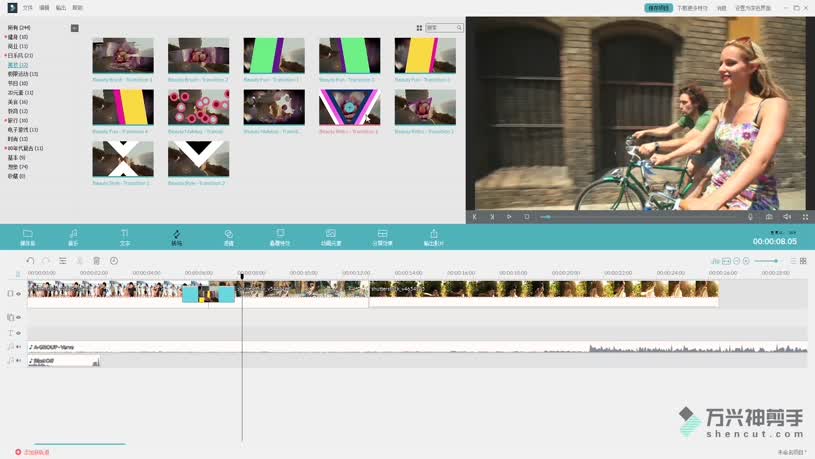This screenshot has height=459, width=815.
Task: Click the 保存项目 save project button
Action: pyautogui.click(x=659, y=8)
